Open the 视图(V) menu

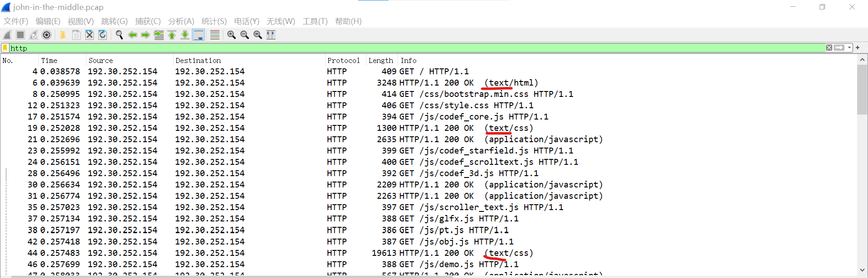coord(81,21)
